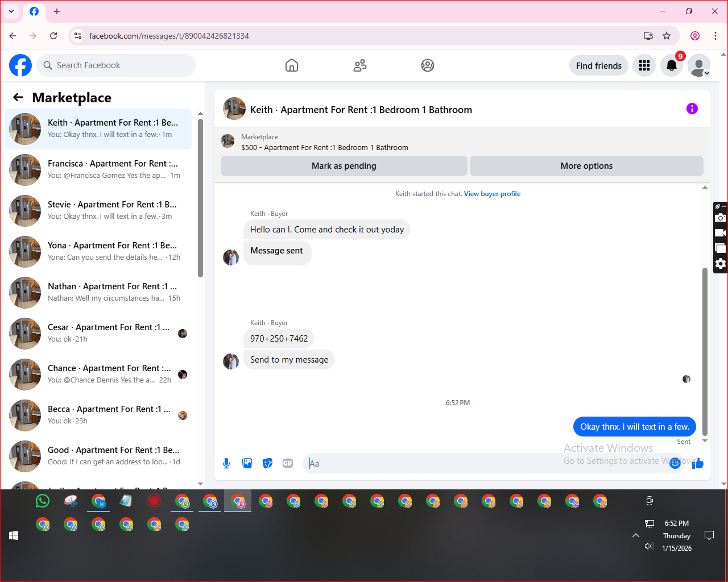This screenshot has height=582, width=728.
Task: Click Mark as pending button
Action: tap(344, 166)
